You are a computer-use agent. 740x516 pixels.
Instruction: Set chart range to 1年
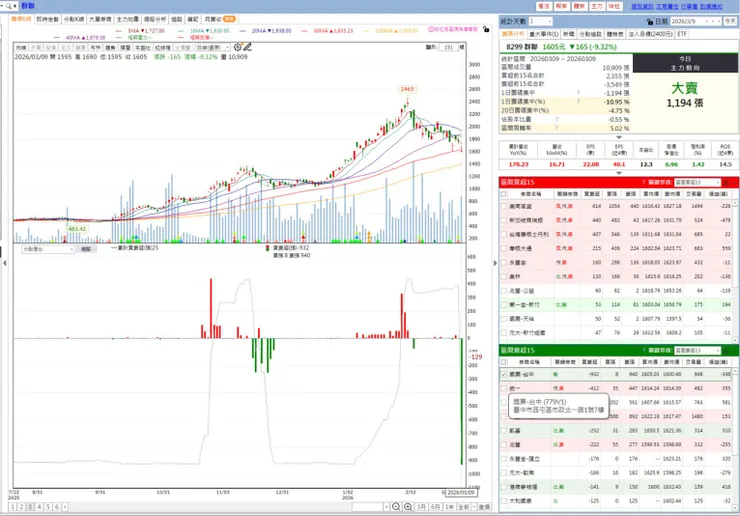point(449,507)
